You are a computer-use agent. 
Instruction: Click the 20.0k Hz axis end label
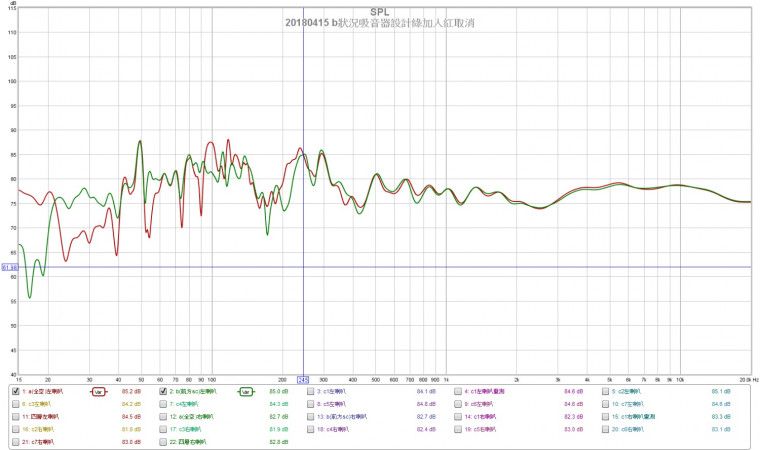[749, 380]
